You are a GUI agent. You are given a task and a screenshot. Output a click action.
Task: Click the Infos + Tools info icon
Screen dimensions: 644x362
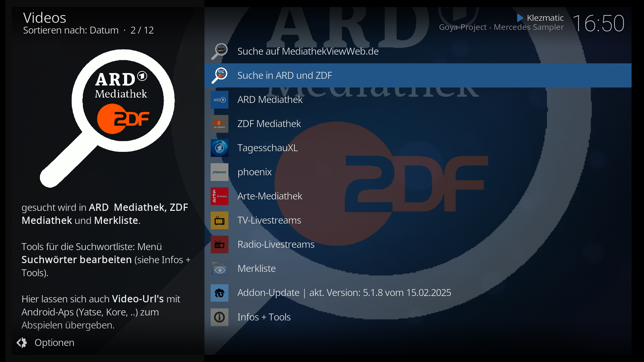point(219,317)
